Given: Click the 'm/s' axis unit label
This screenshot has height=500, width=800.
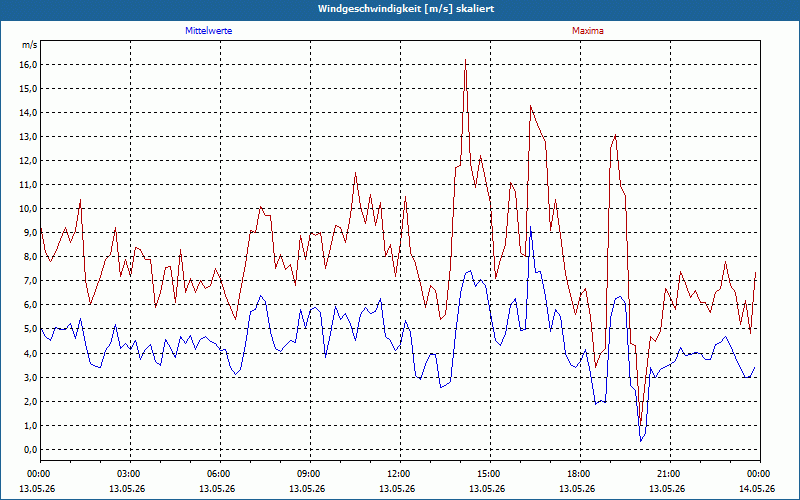Looking at the screenshot, I should tap(30, 45).
